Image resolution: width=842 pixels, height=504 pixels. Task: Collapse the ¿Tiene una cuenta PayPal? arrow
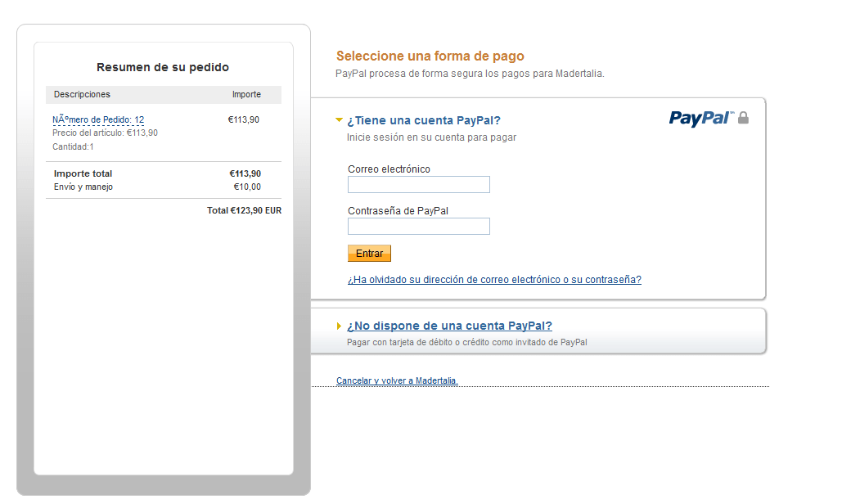(x=339, y=120)
